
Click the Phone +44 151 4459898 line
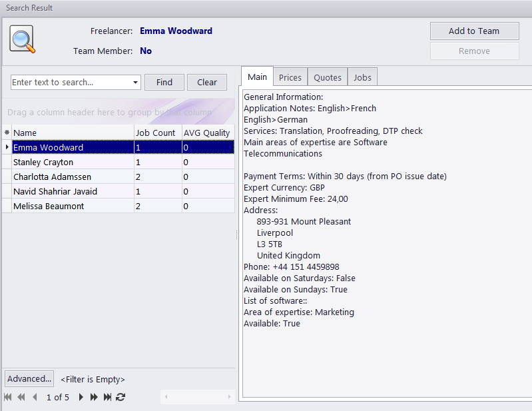292,266
